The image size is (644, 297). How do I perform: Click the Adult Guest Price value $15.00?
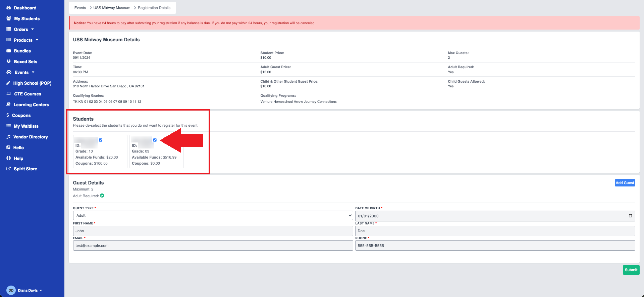tap(266, 72)
